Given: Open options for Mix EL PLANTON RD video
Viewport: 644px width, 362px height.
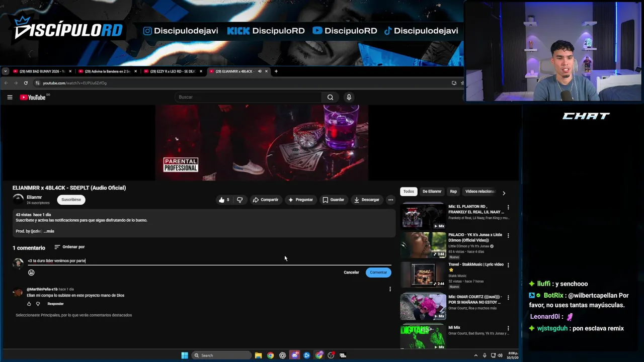Looking at the screenshot, I should coord(508,207).
